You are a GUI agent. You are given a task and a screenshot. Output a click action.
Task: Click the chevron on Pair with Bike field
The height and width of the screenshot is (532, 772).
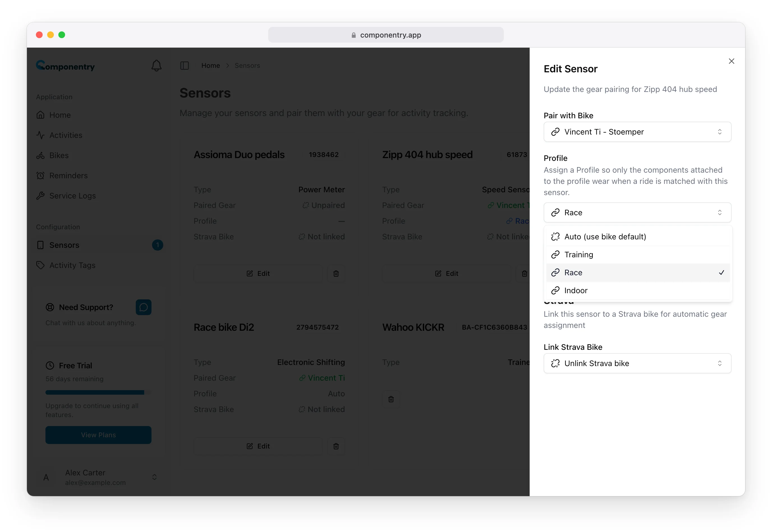click(720, 132)
